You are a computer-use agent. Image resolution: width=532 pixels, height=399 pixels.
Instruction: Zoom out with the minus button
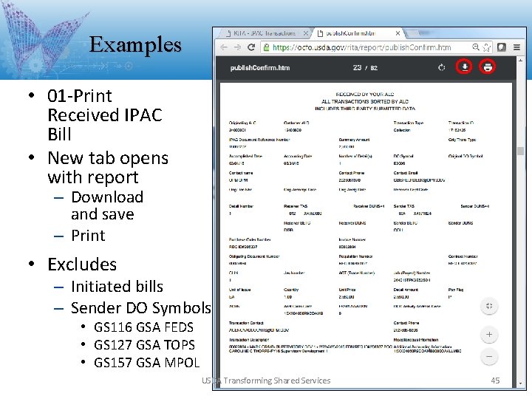pyautogui.click(x=489, y=357)
